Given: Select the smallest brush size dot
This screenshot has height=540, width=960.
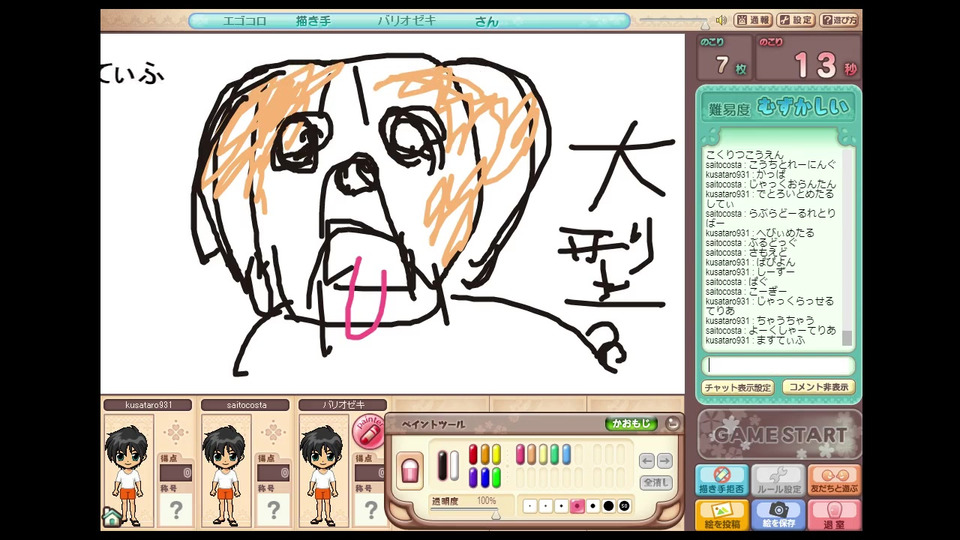Looking at the screenshot, I should pyautogui.click(x=530, y=506).
